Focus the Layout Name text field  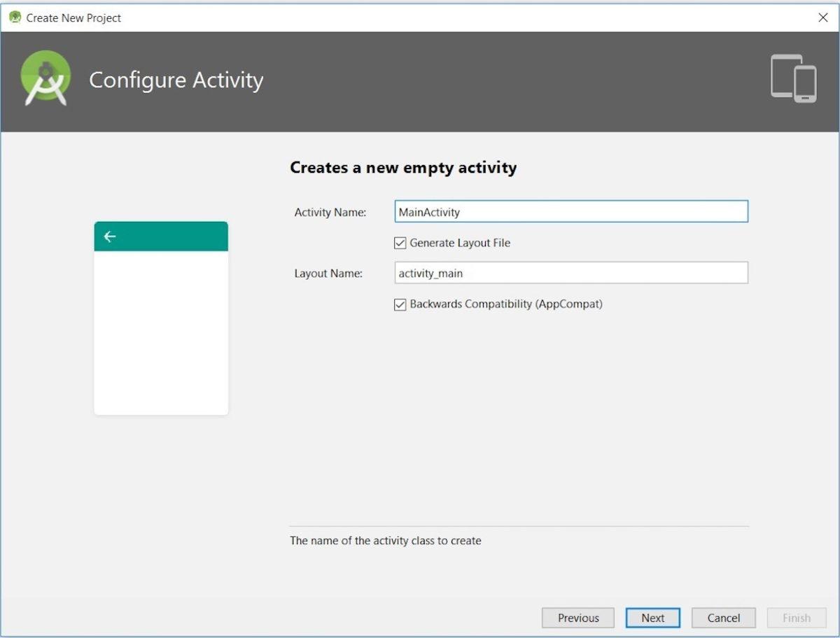pos(570,273)
